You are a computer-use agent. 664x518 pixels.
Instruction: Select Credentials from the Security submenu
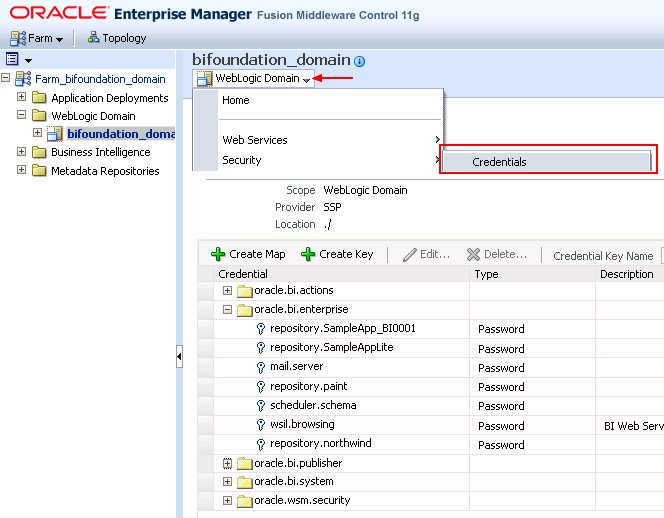[x=499, y=162]
